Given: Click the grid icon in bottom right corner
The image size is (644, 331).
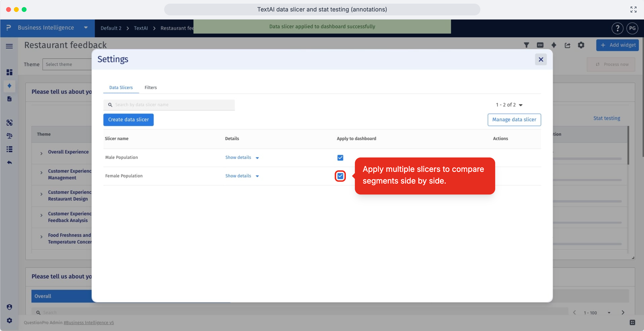Looking at the screenshot, I should click(632, 322).
